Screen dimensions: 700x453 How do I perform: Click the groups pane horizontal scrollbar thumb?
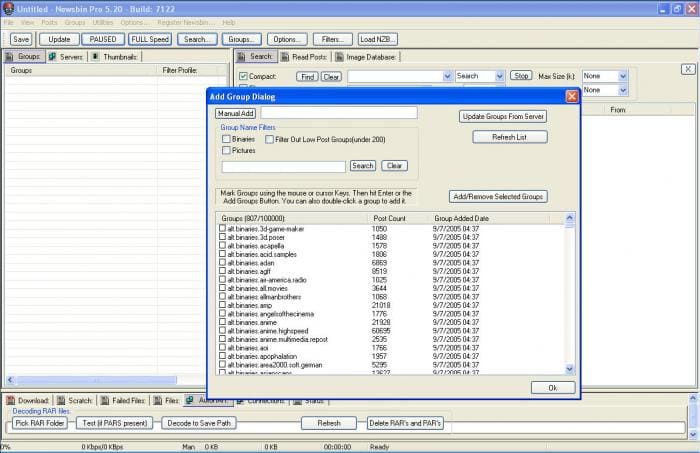96,380
